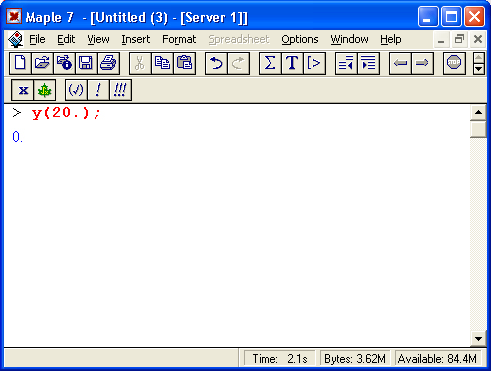Click the vertical scrollbar thumb
491x371 pixels.
coord(478,129)
